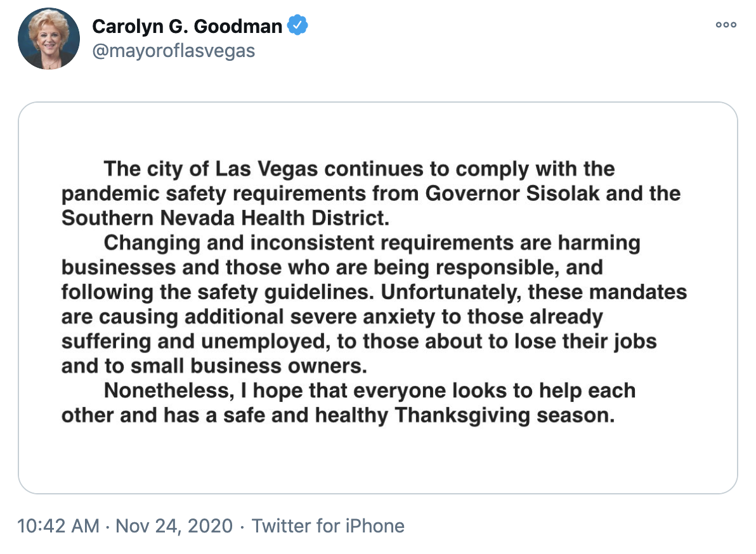The image size is (756, 554).
Task: Expand the attached statement image
Action: pyautogui.click(x=378, y=298)
